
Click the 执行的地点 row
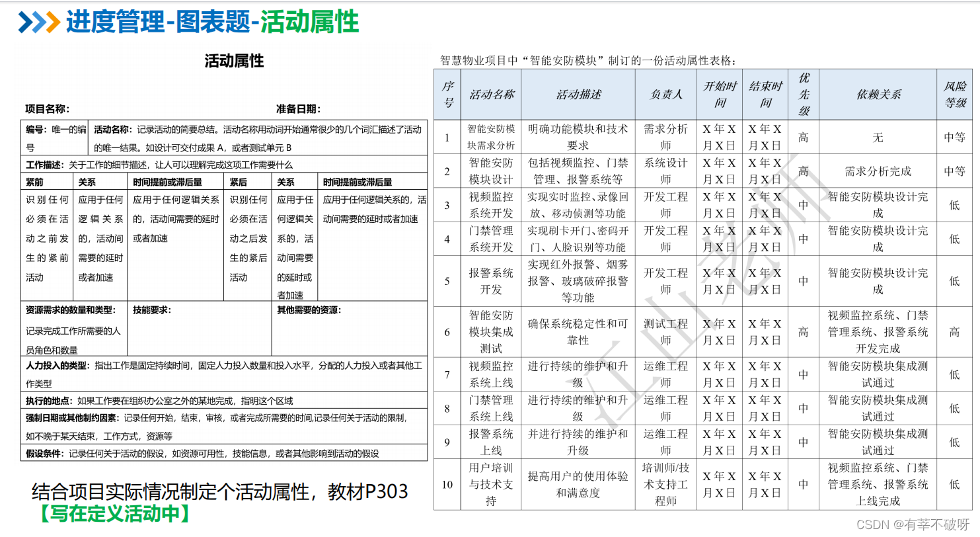[224, 400]
